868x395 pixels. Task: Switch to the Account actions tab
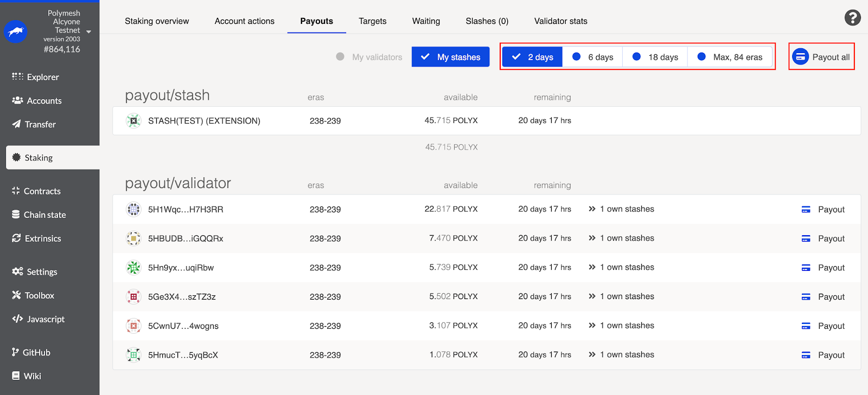245,21
